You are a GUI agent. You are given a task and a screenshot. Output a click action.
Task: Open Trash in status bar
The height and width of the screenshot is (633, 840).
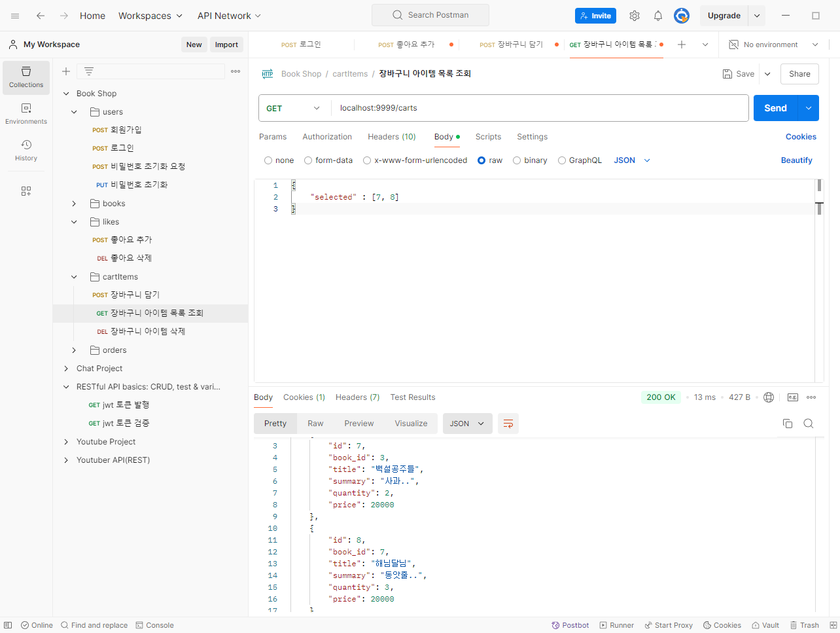tap(805, 625)
